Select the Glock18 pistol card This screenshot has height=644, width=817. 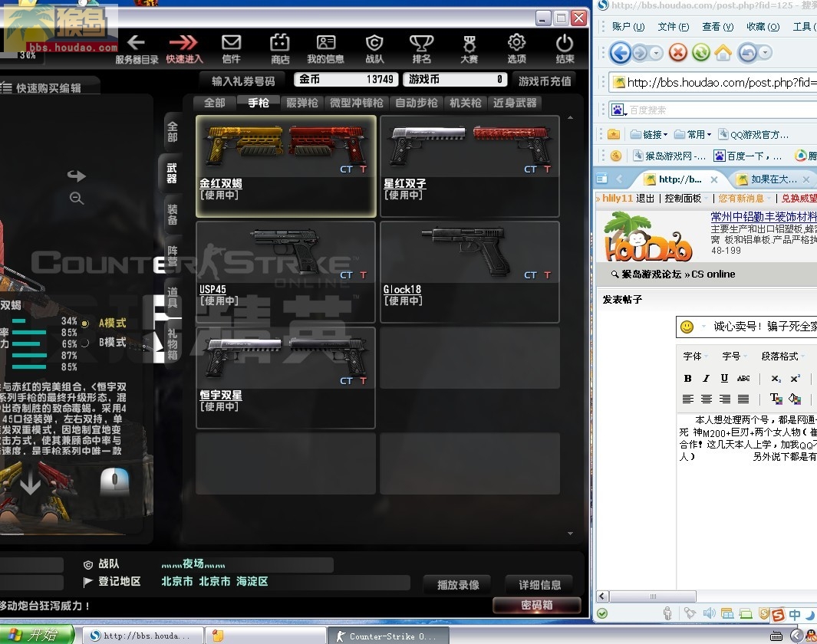tap(469, 271)
